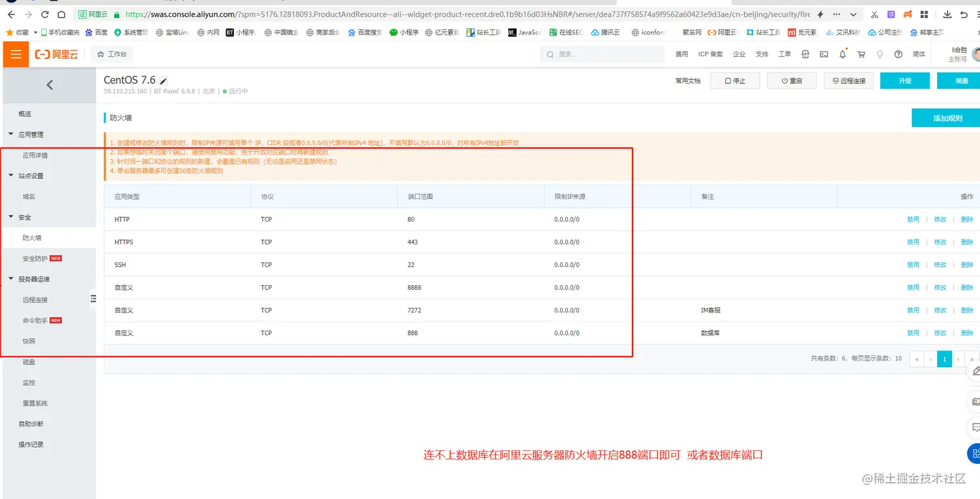The width and height of the screenshot is (980, 499).
Task: Click the sidebar resize handle icon
Action: [x=93, y=298]
